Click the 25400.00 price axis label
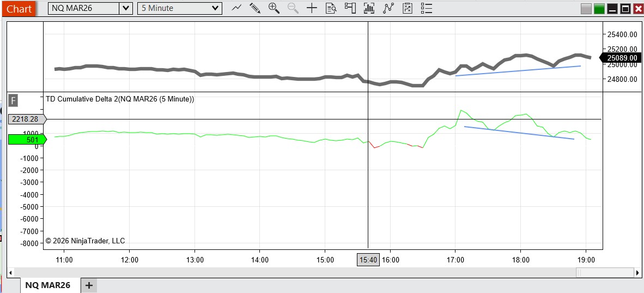 622,35
